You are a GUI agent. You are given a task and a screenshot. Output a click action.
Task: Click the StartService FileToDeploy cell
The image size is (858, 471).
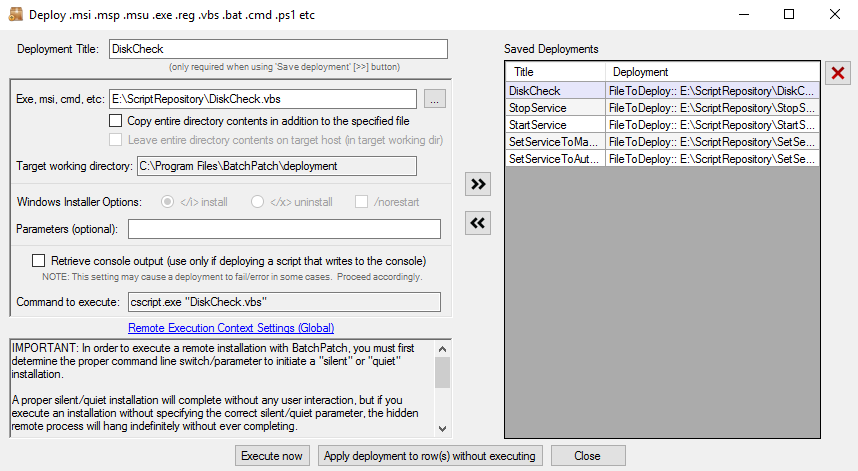[x=712, y=125]
